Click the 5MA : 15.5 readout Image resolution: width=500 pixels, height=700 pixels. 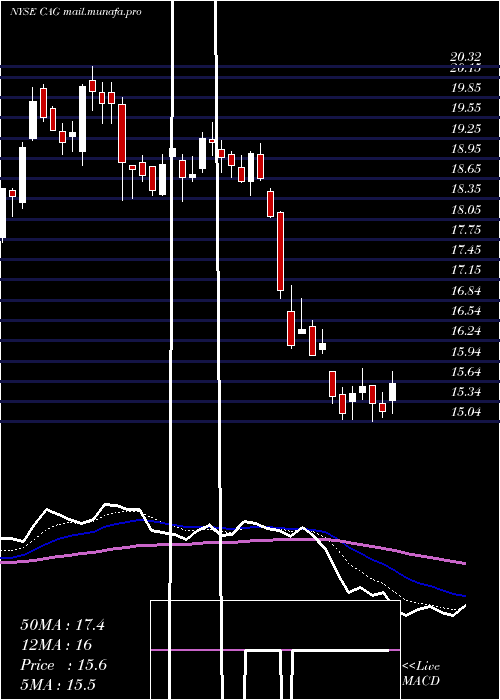click(x=58, y=685)
